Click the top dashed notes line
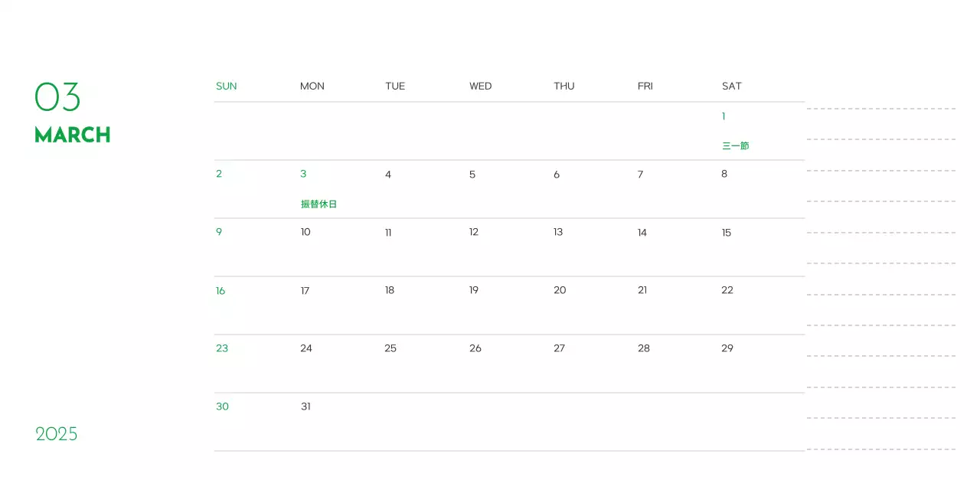 (x=880, y=109)
